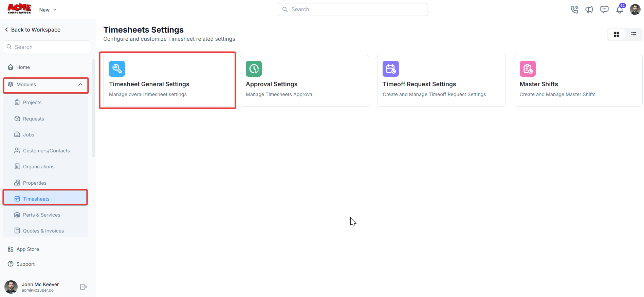Screen dimensions: 644x297
Task: Open Requests module settings
Action: tap(45, 119)
